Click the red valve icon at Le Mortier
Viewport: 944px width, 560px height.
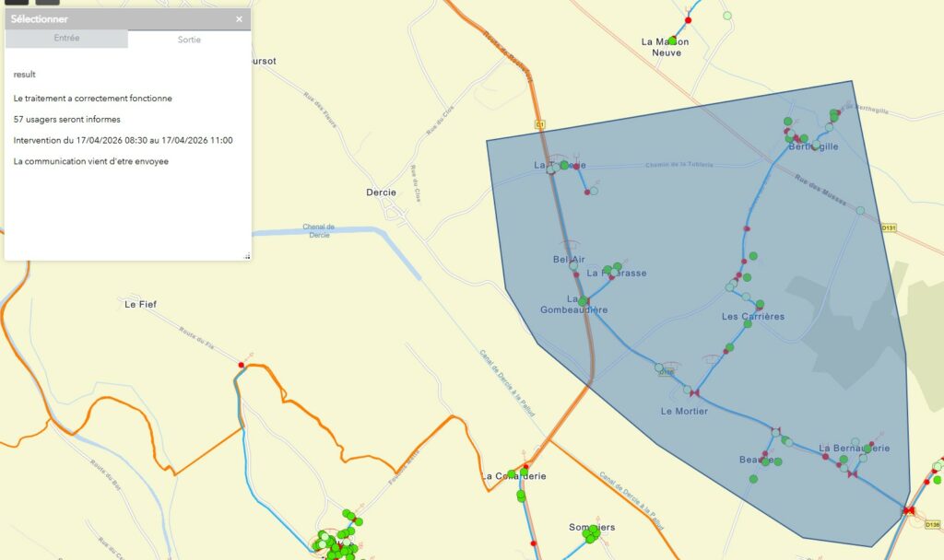tap(694, 393)
